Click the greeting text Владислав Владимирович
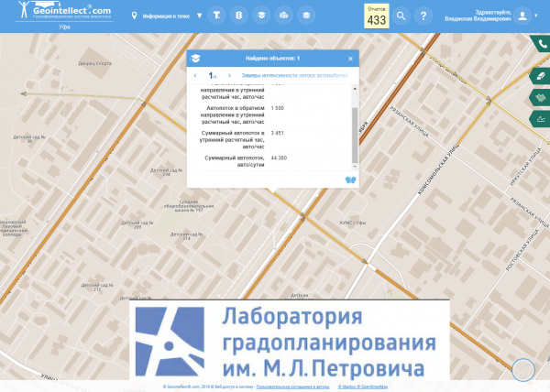The image size is (550, 392). pos(478,19)
